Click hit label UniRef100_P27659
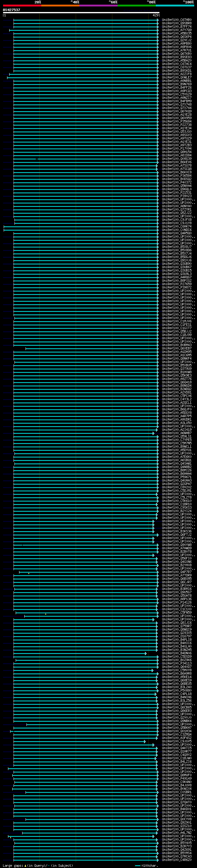This screenshot has height=868, width=197. [x=177, y=284]
